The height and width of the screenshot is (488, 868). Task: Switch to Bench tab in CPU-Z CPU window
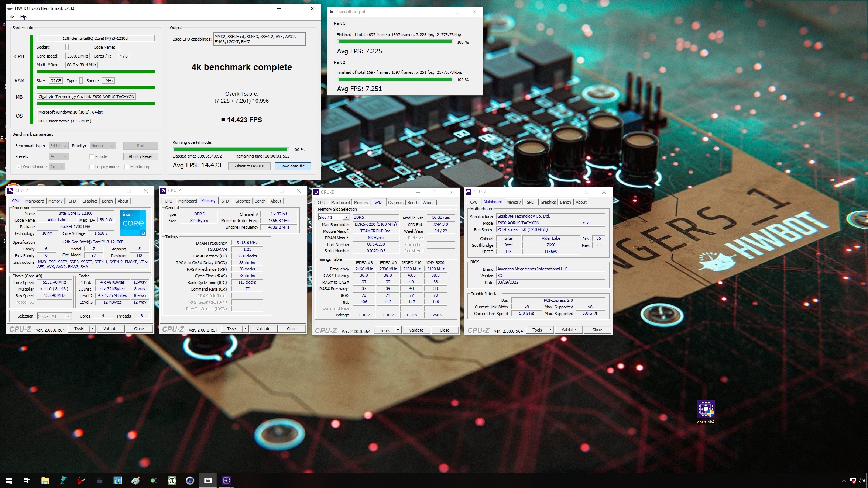[x=107, y=201]
